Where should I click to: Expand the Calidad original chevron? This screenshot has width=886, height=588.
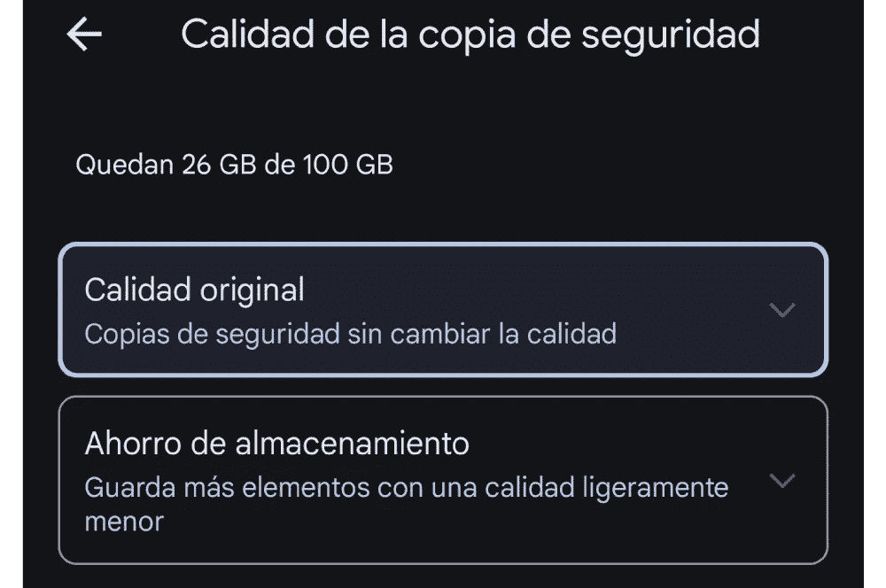782,311
